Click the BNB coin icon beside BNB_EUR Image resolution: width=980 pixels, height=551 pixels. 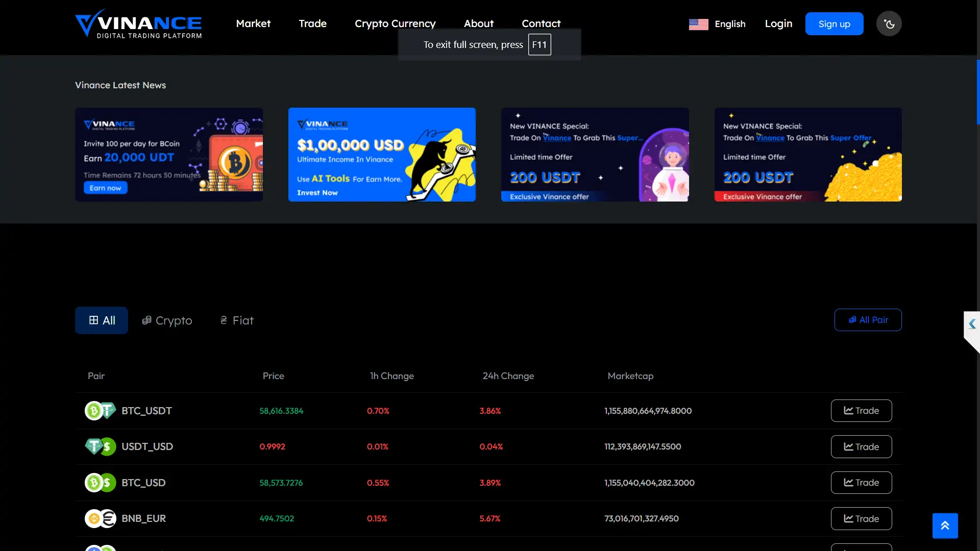93,518
